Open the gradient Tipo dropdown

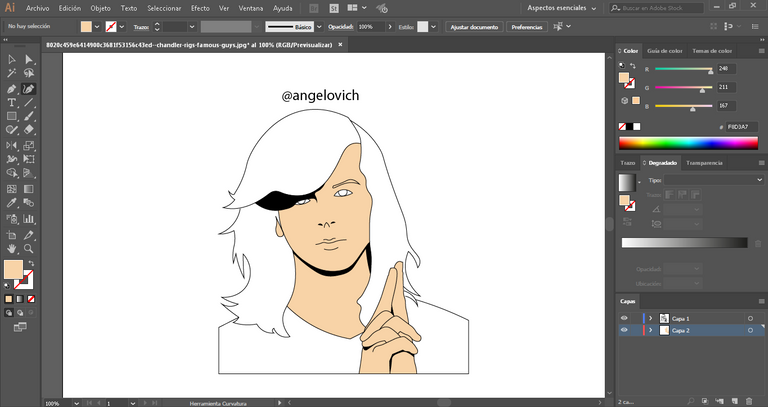[714, 180]
